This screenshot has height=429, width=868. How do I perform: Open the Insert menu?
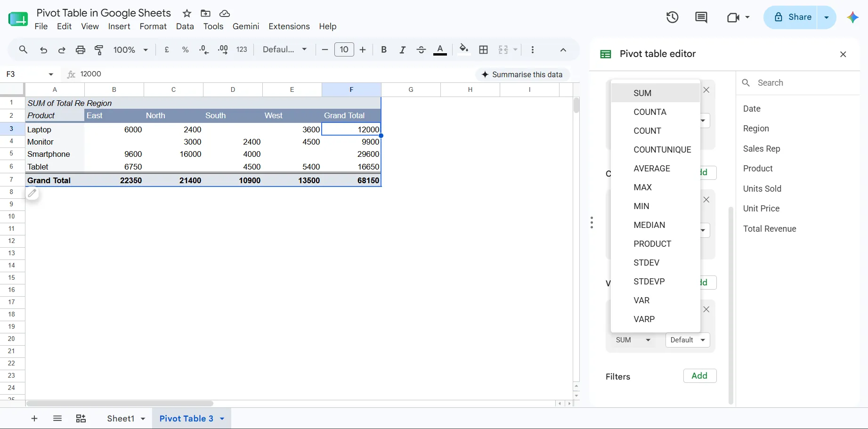(119, 26)
